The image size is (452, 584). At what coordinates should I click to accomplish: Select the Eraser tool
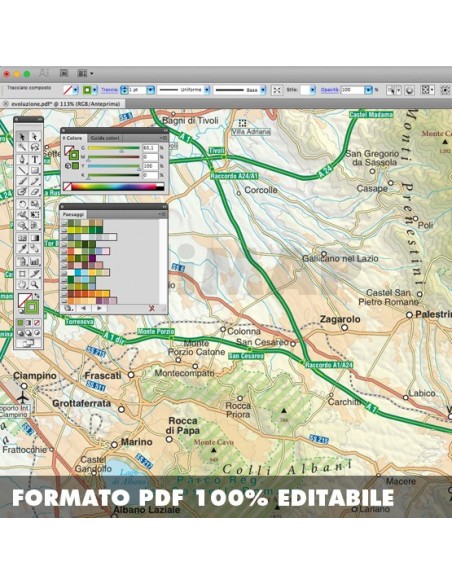[35, 192]
